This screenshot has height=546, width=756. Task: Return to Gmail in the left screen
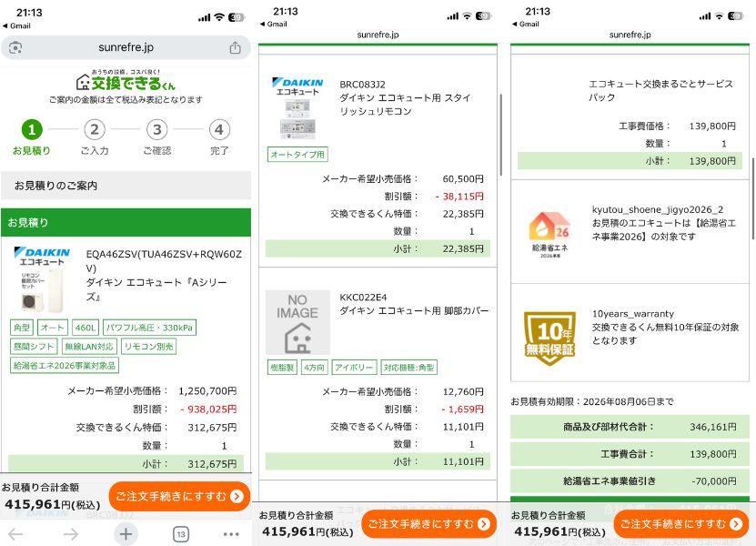tap(17, 26)
